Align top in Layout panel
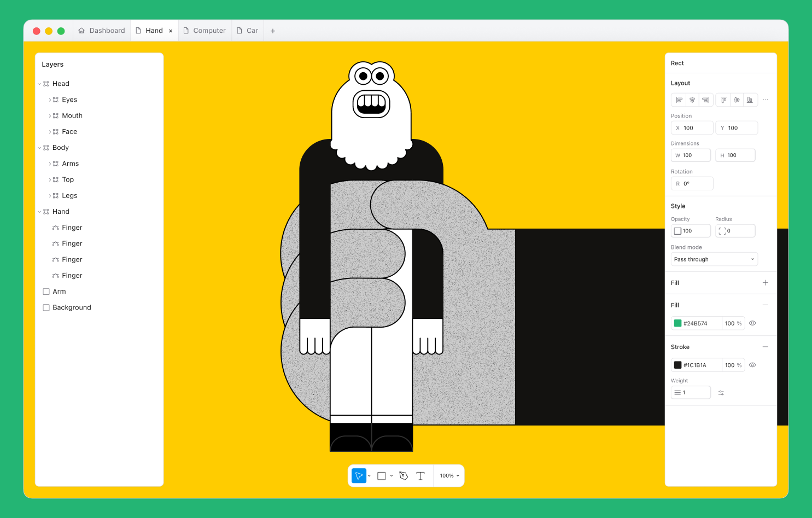 pyautogui.click(x=723, y=100)
